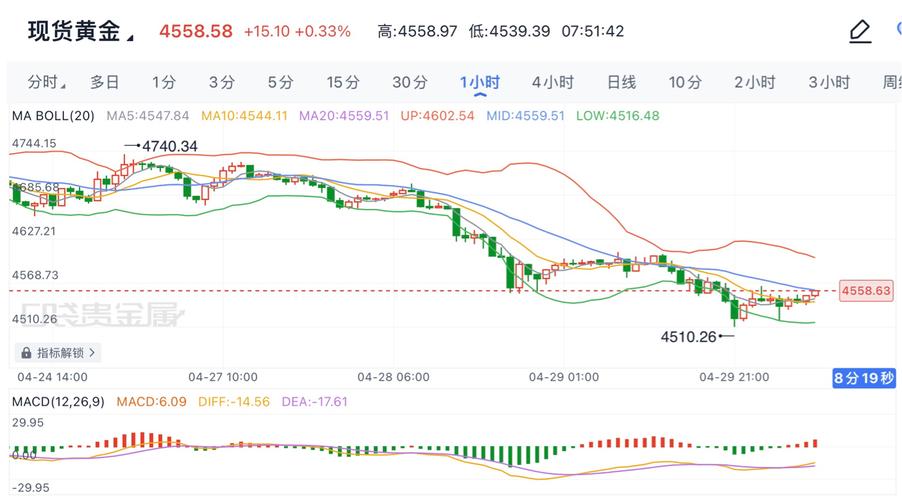Select the 5分 timeframe tab

pos(280,83)
